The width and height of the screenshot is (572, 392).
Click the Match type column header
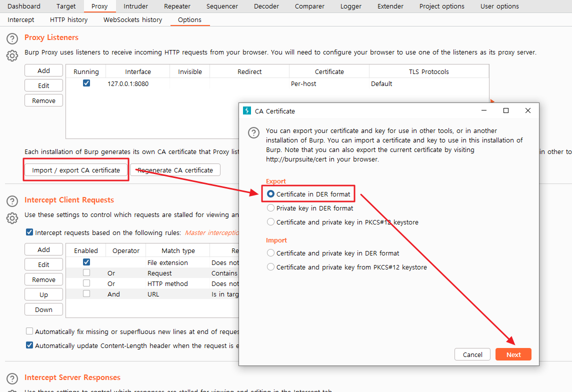tap(178, 250)
